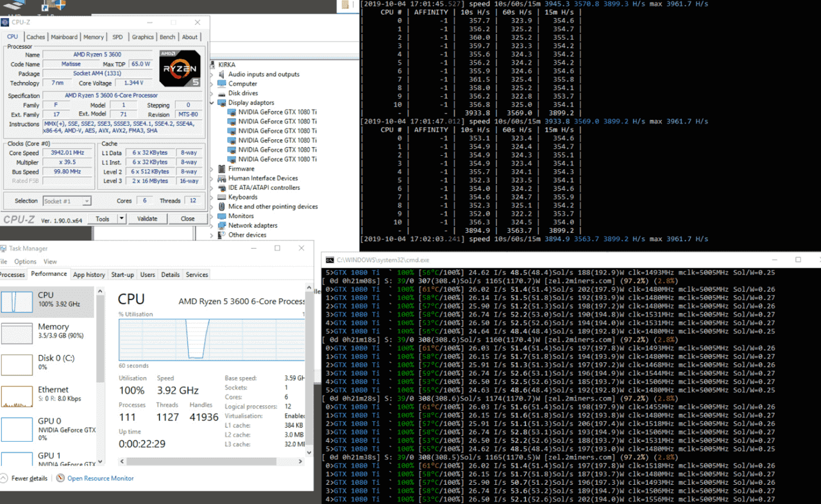Screen dimensions: 821x504
Task: Click the cmd.exe window title icon
Action: pyautogui.click(x=330, y=260)
